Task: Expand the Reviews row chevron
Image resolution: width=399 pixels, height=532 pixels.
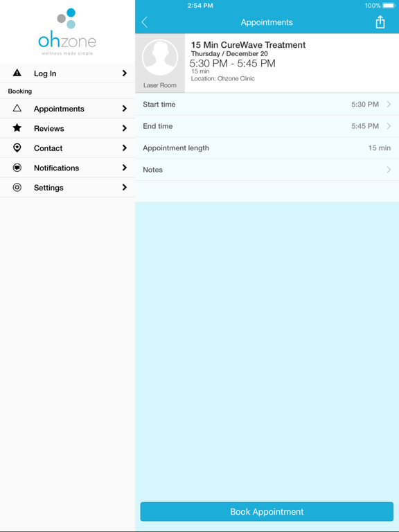Action: pos(125,128)
